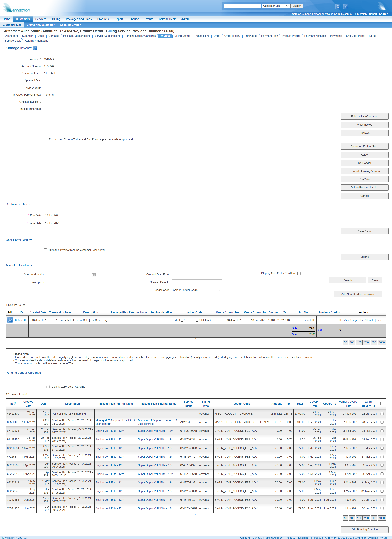This screenshot has width=392, height=539.
Task: Tick the select-all pending cardlines checkbox
Action: [x=382, y=404]
